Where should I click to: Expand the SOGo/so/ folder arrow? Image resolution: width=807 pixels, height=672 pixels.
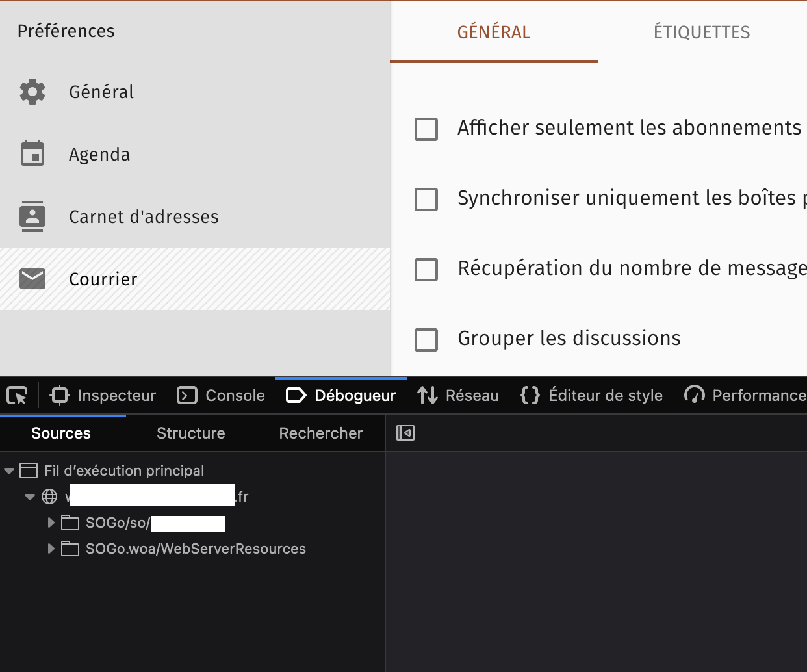click(51, 523)
